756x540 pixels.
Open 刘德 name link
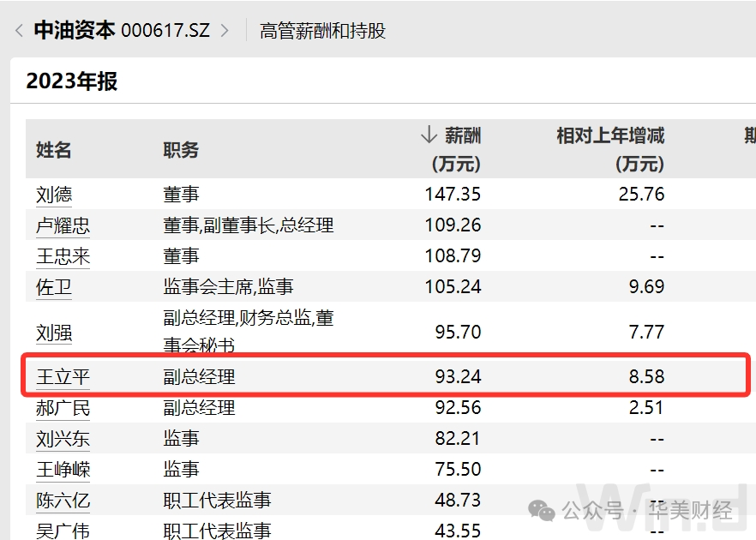point(54,195)
